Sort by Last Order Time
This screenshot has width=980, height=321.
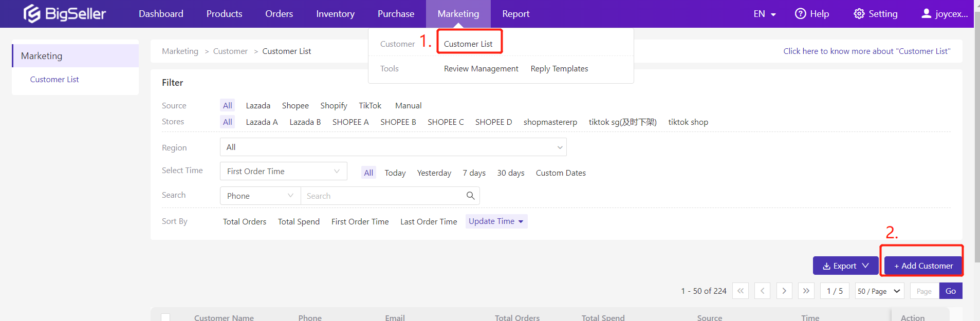tap(429, 222)
